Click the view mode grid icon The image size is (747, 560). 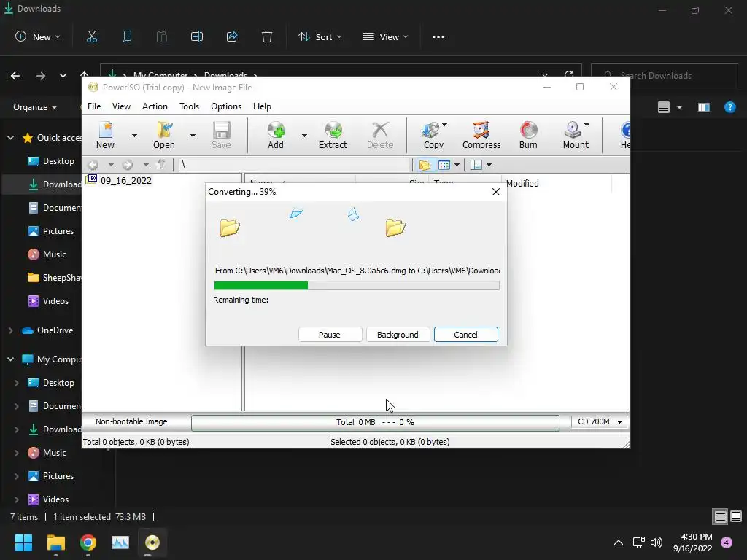point(444,165)
